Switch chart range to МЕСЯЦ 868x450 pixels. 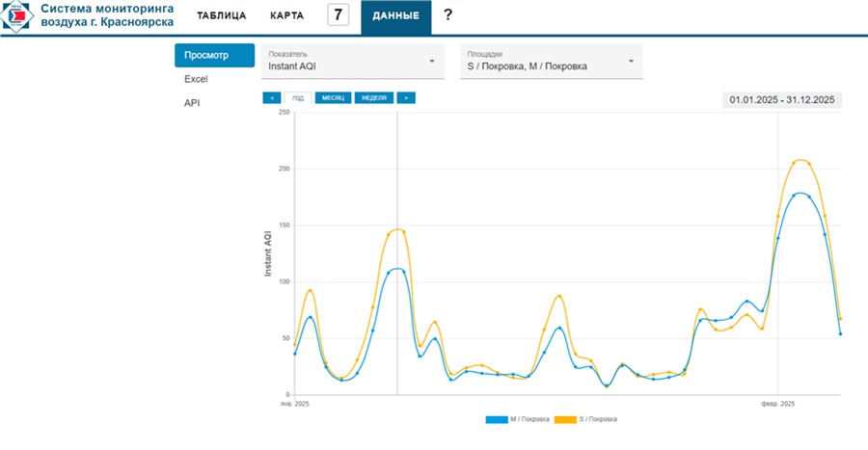point(334,97)
